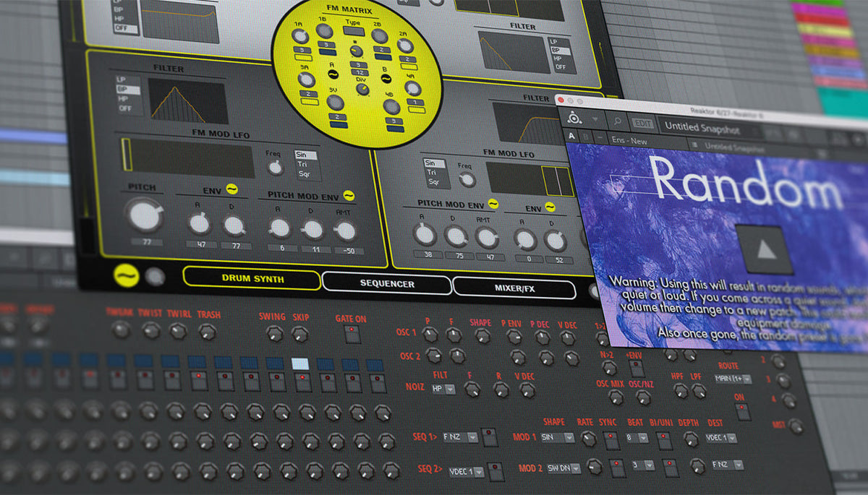Click the FM Matrix 4A knob
This screenshot has height=495, width=868.
412,88
